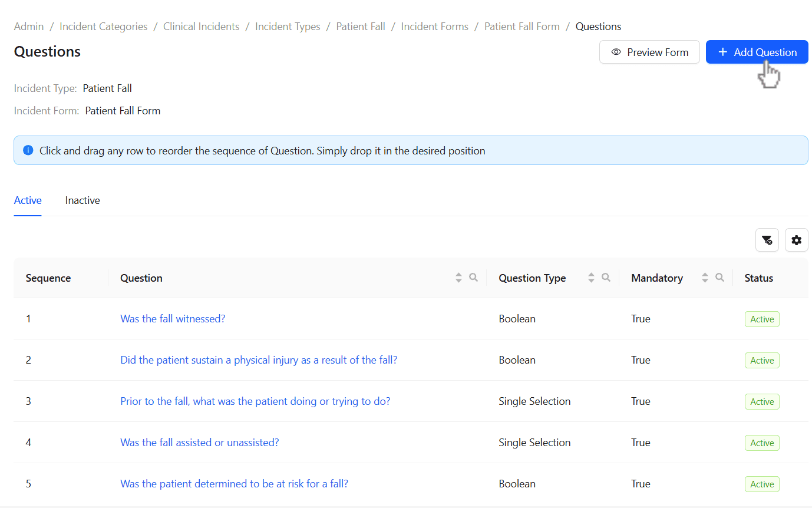
Task: Click the search icon in the Question column
Action: click(x=473, y=277)
